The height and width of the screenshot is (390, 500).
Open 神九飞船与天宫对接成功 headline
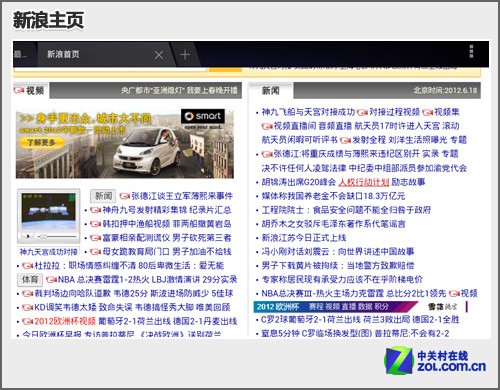[308, 112]
